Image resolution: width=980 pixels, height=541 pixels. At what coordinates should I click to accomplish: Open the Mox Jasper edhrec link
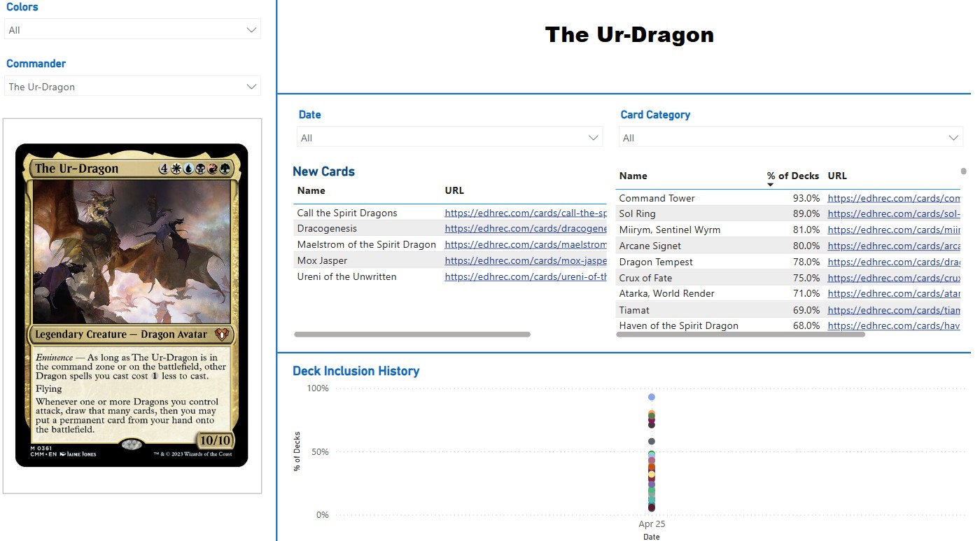coord(525,260)
